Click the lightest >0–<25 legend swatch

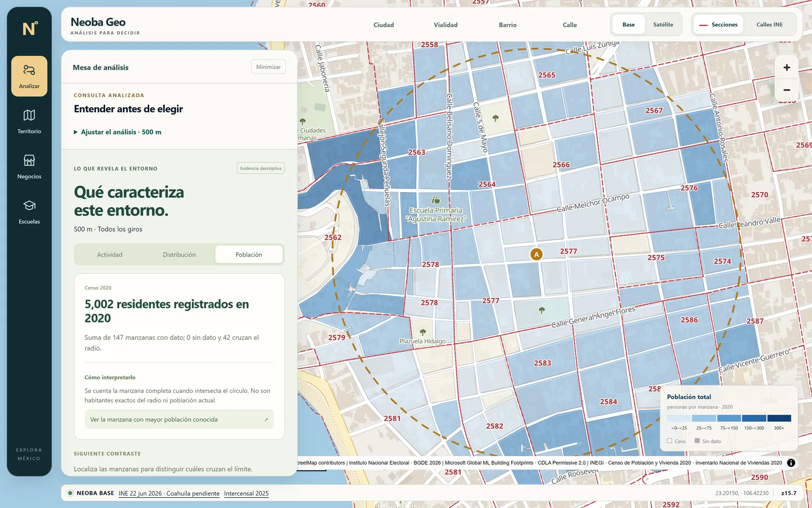[679, 419]
